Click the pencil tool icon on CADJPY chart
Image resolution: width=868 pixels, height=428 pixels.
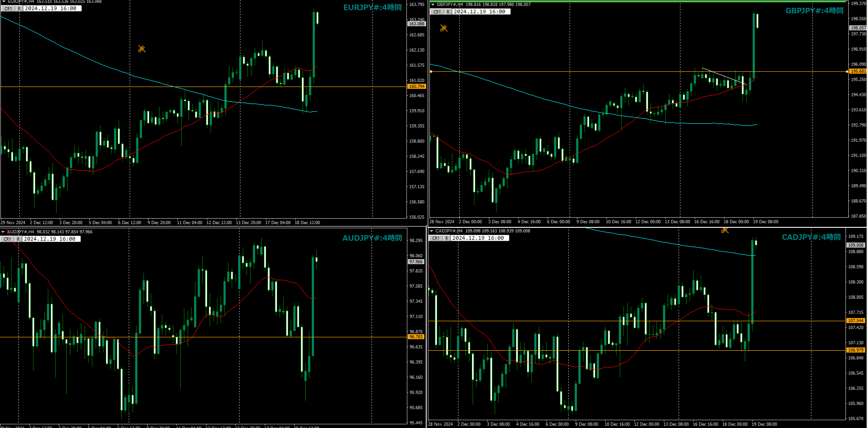point(725,230)
